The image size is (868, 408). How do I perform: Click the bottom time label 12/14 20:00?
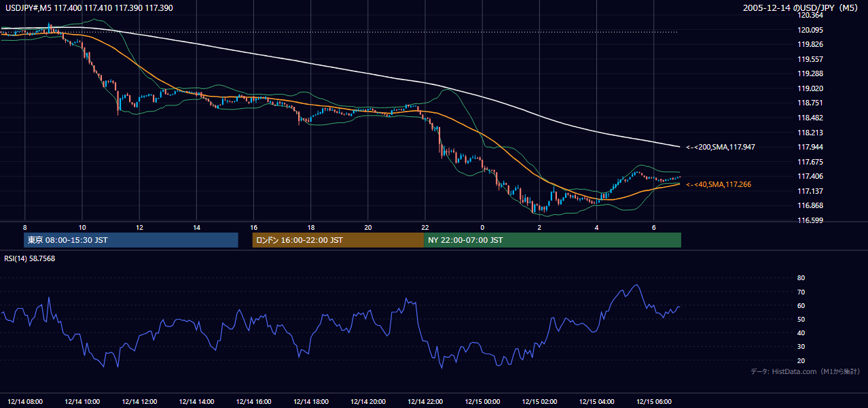click(x=367, y=402)
